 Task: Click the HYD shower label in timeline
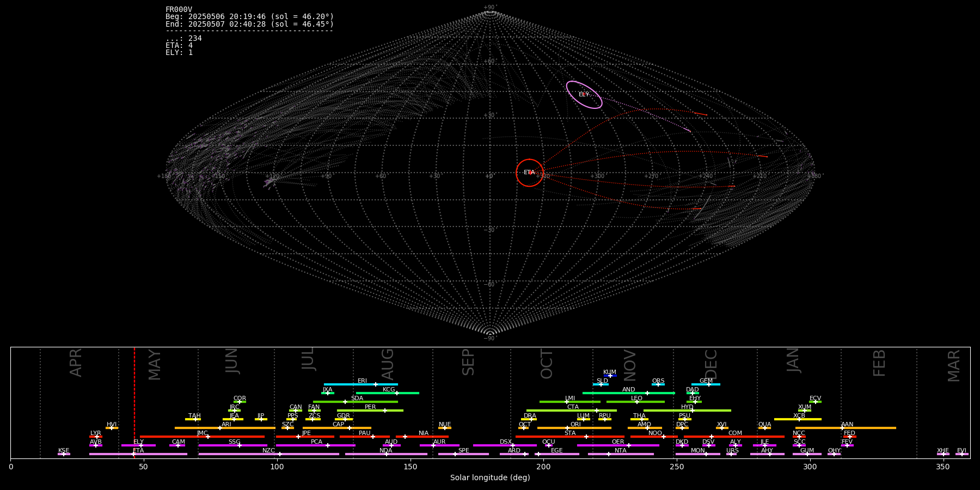(x=687, y=407)
